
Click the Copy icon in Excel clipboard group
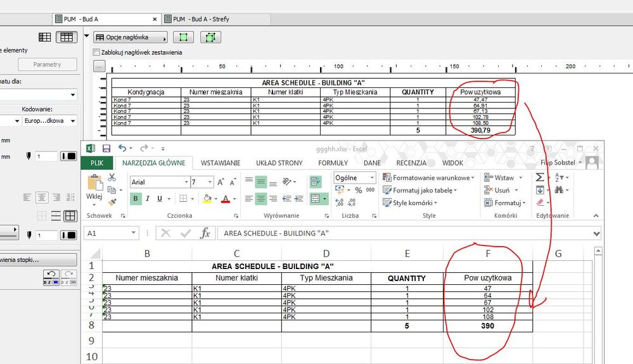coord(112,189)
